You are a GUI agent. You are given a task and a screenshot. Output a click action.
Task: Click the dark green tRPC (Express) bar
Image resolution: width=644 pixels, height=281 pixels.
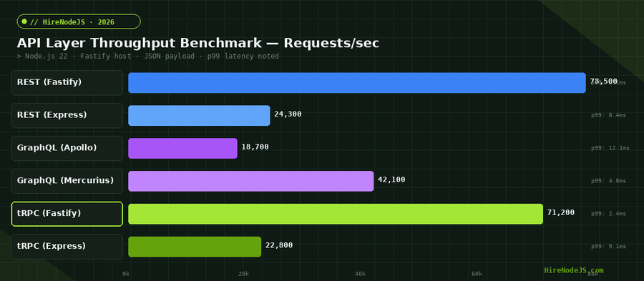tap(195, 247)
